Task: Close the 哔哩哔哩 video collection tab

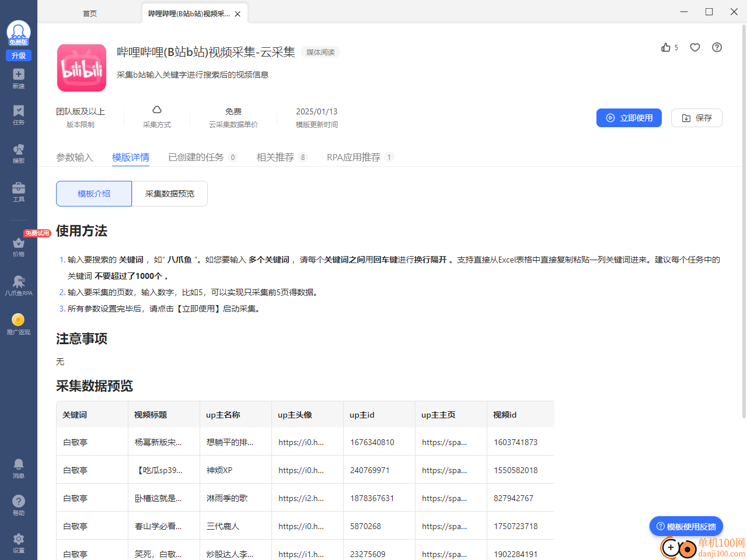Action: tap(238, 14)
